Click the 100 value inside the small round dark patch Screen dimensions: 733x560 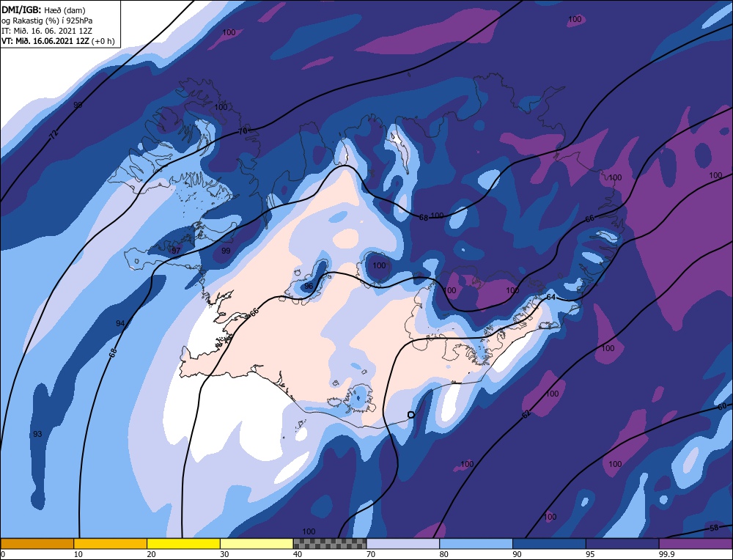[x=379, y=265]
